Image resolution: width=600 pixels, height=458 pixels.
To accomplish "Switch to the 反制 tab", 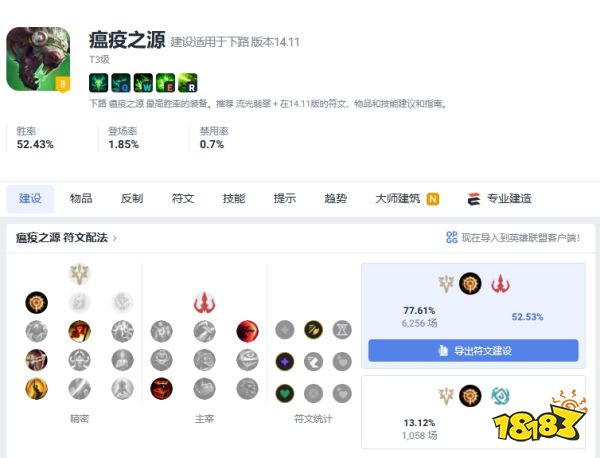I will point(132,199).
